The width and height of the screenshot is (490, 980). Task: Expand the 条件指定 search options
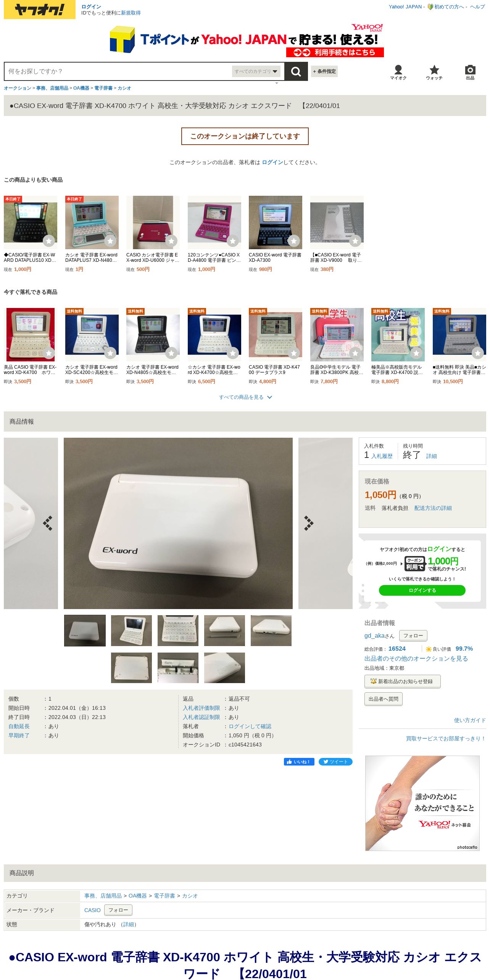click(324, 71)
